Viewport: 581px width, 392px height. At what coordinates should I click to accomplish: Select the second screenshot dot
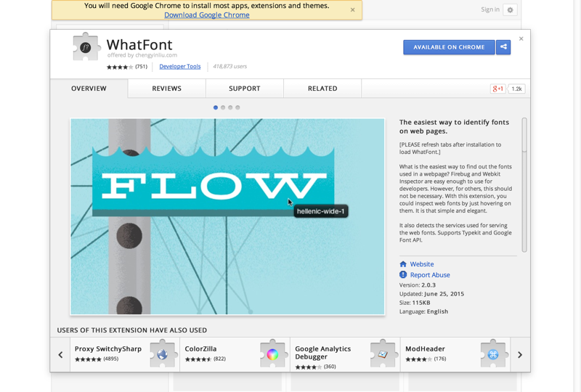click(x=223, y=107)
